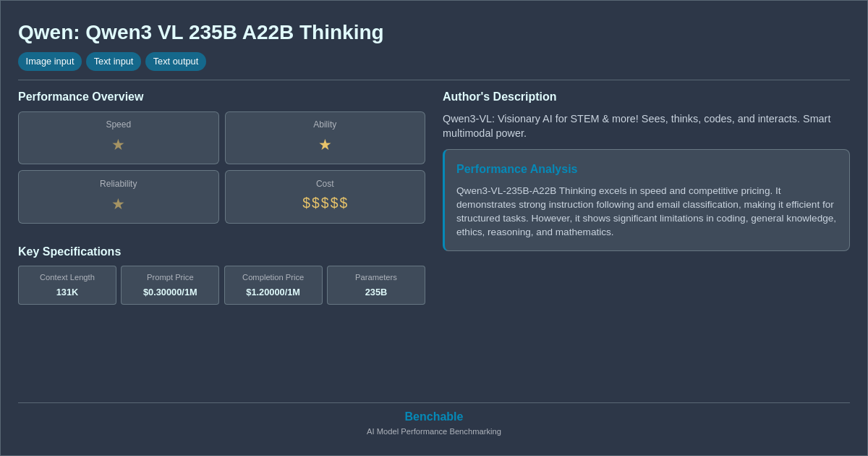Click the model title Qwen3 VL 235B
Viewport: 868px width, 456px height.
200,32
